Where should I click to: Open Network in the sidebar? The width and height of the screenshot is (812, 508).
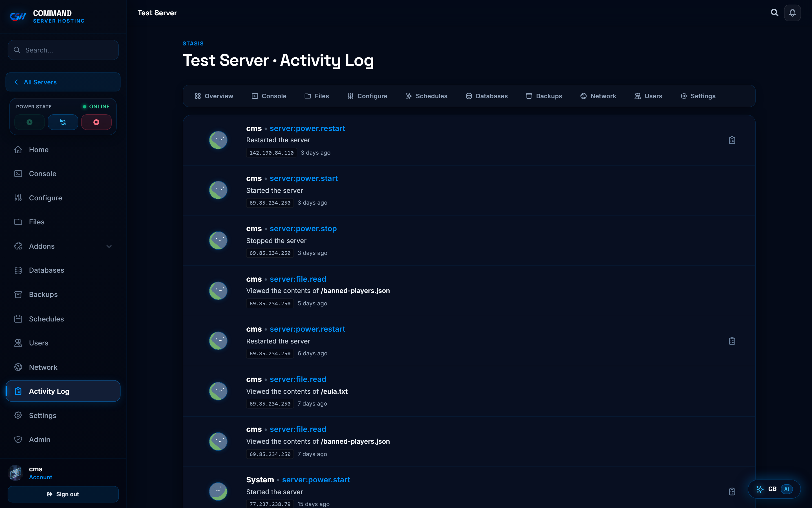coord(63,367)
